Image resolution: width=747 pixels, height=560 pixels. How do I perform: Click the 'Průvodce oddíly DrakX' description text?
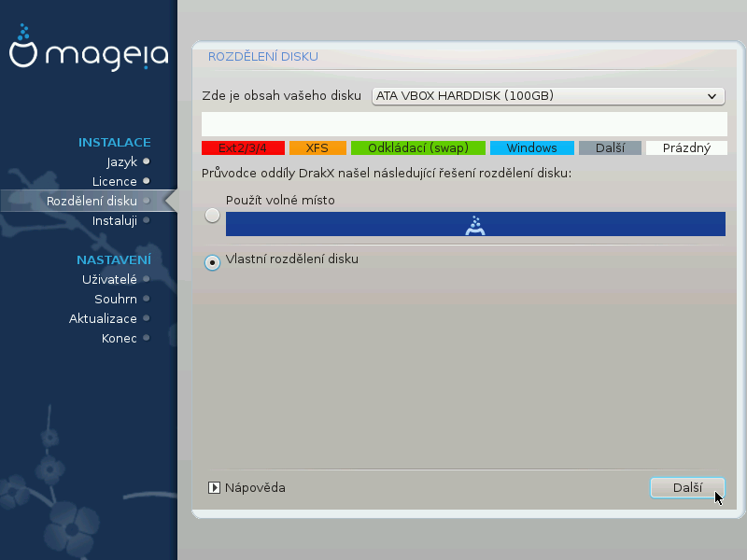click(387, 174)
